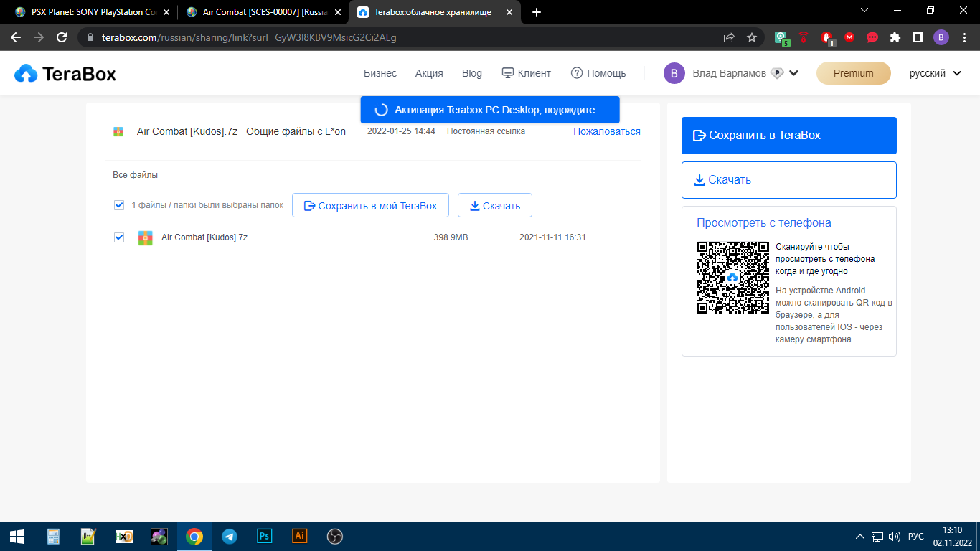Click the browser address bar URL
The image size is (980, 551).
coord(249,37)
